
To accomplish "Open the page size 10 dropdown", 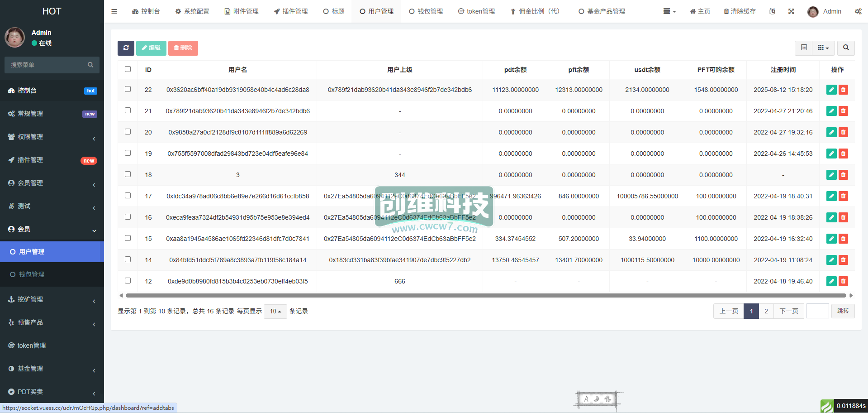I will (275, 311).
